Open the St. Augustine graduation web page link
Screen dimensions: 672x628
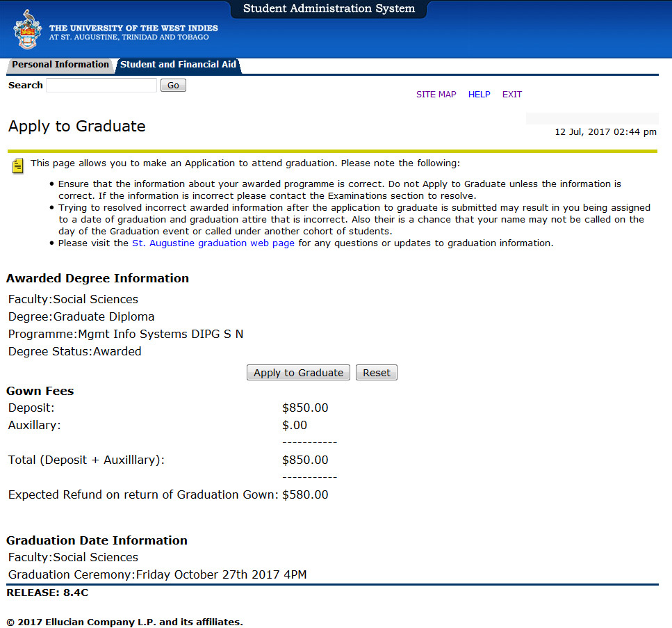(212, 243)
